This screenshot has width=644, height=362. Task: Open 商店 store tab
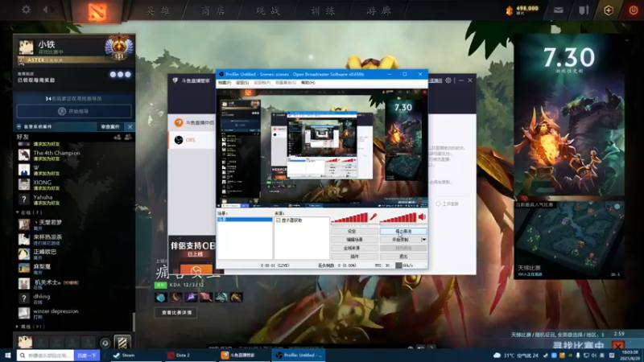pyautogui.click(x=213, y=10)
